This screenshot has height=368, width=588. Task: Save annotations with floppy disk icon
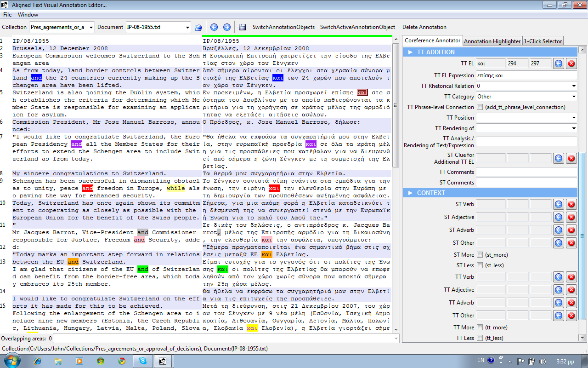[243, 27]
